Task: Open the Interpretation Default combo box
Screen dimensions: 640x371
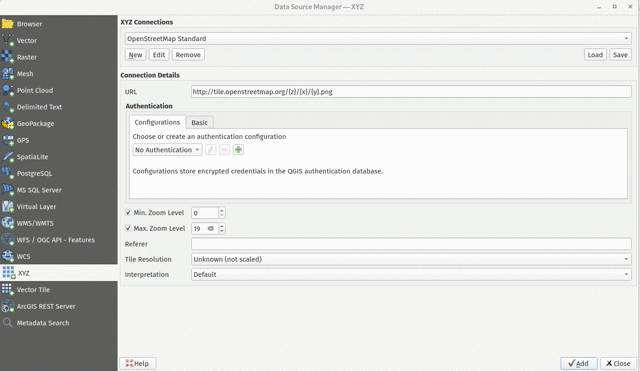Action: click(411, 274)
